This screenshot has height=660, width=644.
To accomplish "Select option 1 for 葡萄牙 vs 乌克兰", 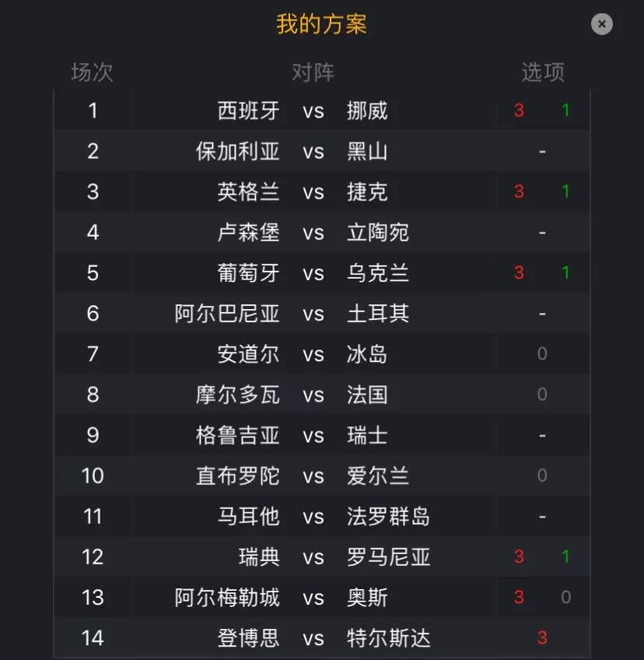I will [x=565, y=272].
